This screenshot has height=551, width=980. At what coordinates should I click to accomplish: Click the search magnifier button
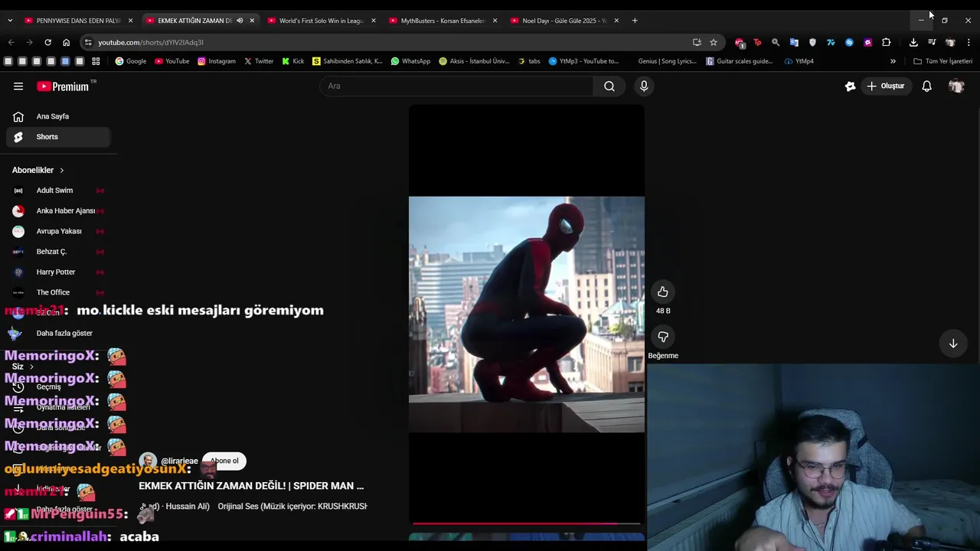(x=609, y=86)
